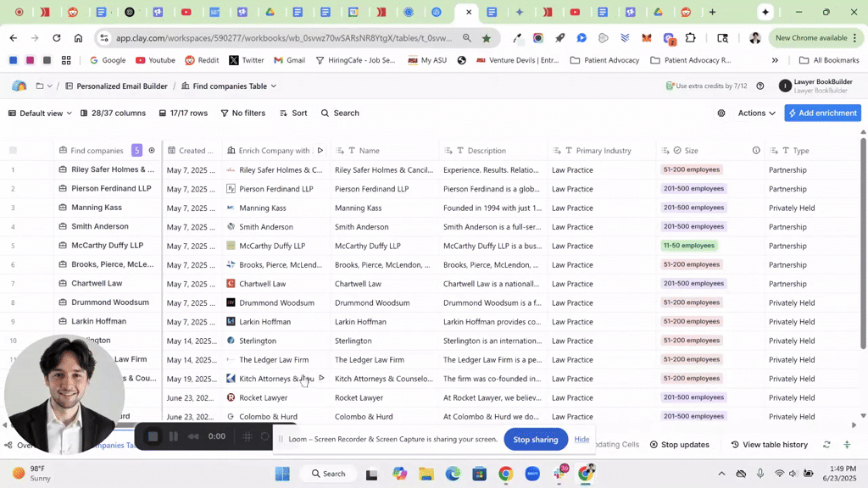The height and width of the screenshot is (488, 868).
Task: Run the Enrich Company column play icon
Action: (x=320, y=151)
